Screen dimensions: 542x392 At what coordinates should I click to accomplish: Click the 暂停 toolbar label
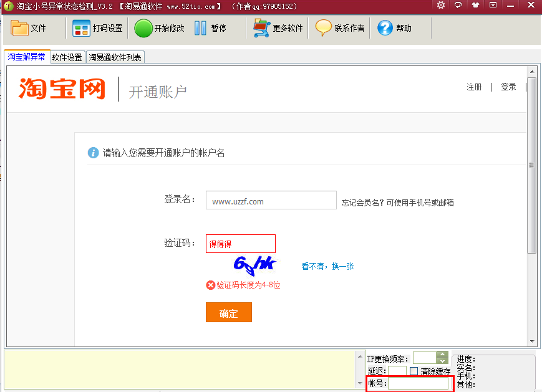coord(218,28)
